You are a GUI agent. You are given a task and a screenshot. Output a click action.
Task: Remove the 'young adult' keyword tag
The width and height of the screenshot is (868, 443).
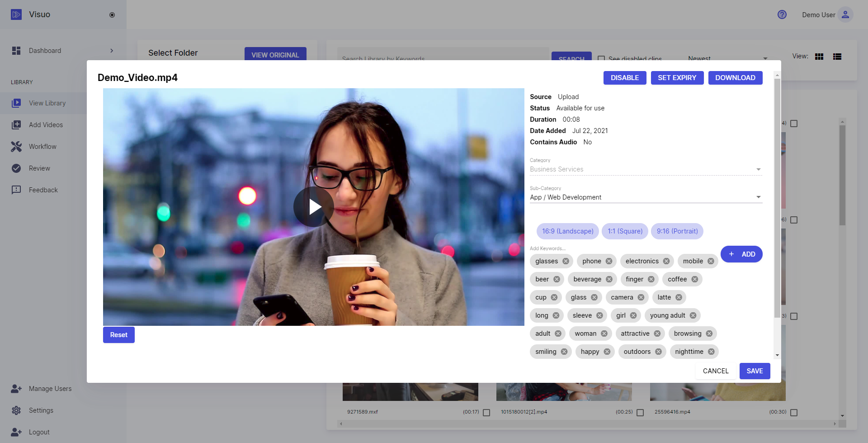tap(693, 315)
